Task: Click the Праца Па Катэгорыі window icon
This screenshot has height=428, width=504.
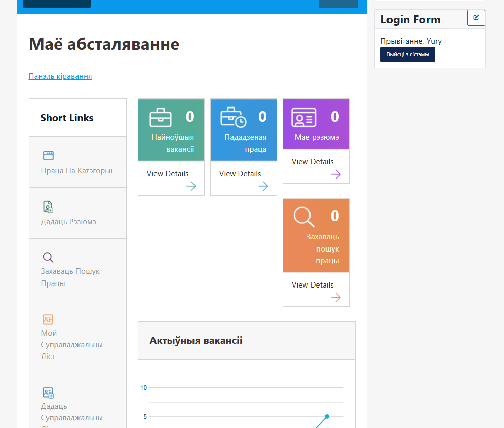Action: (48, 156)
